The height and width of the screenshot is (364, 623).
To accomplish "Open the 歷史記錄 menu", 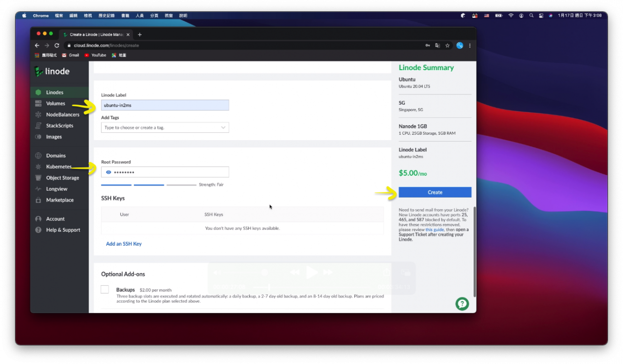I will [x=106, y=16].
